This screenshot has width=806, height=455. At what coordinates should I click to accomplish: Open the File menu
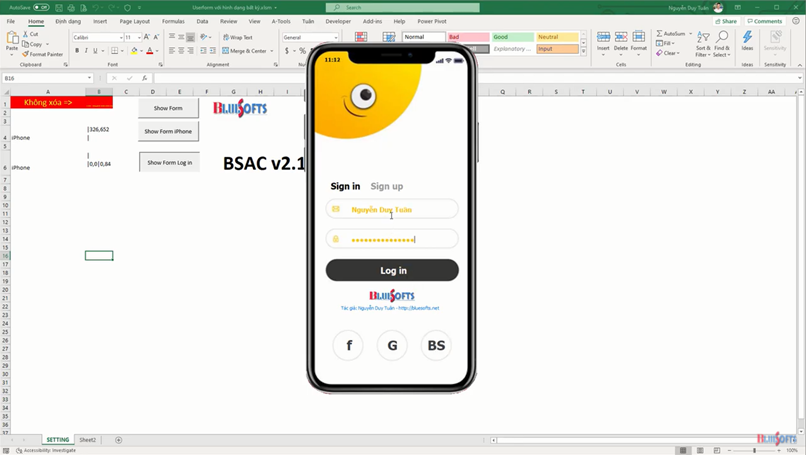[x=11, y=22]
